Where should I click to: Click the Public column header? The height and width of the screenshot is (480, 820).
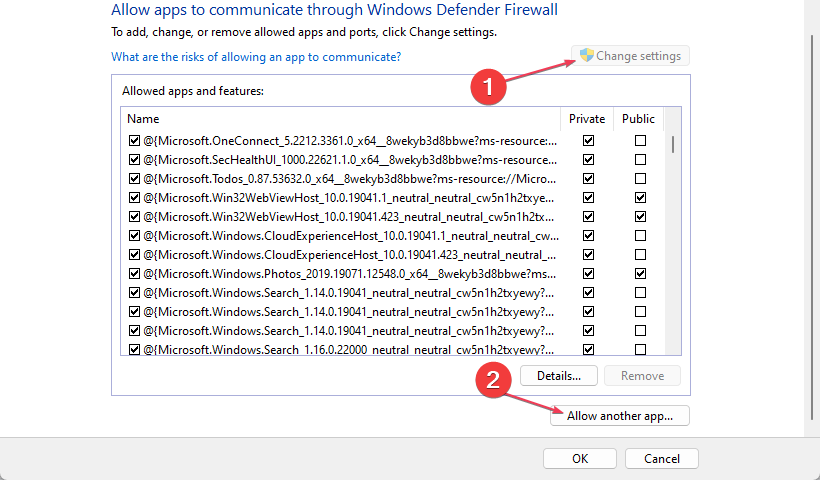[638, 118]
